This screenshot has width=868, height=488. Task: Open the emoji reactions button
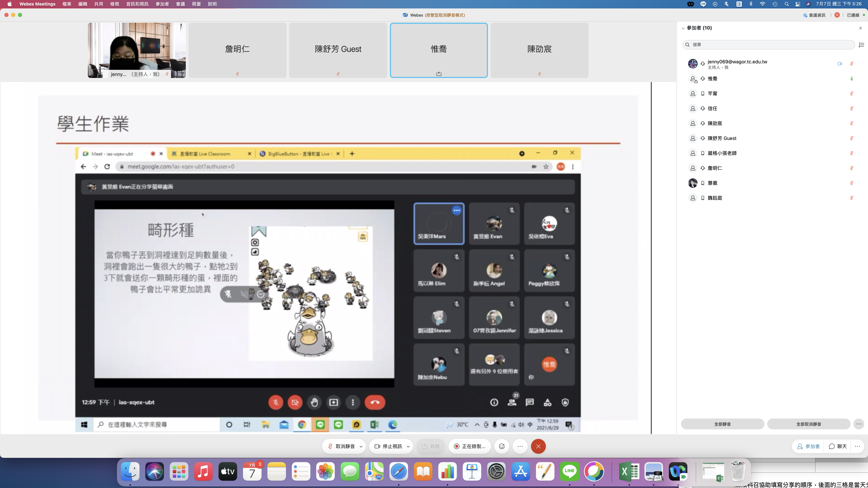tap(502, 446)
